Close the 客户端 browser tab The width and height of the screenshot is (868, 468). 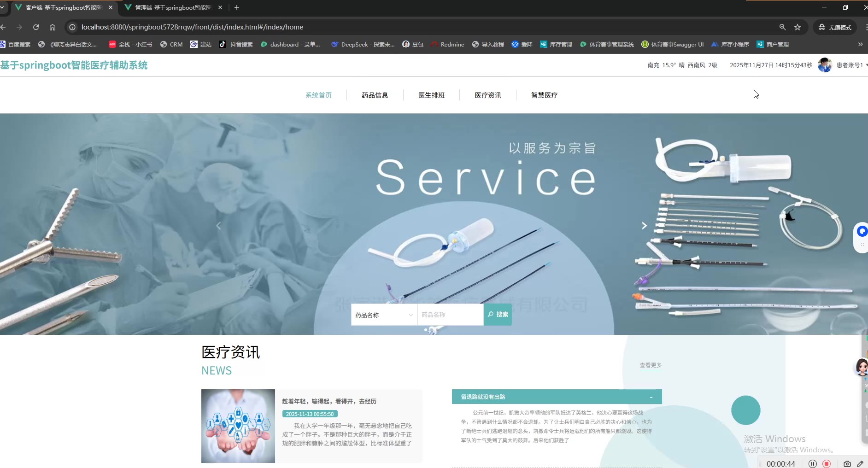tap(111, 7)
